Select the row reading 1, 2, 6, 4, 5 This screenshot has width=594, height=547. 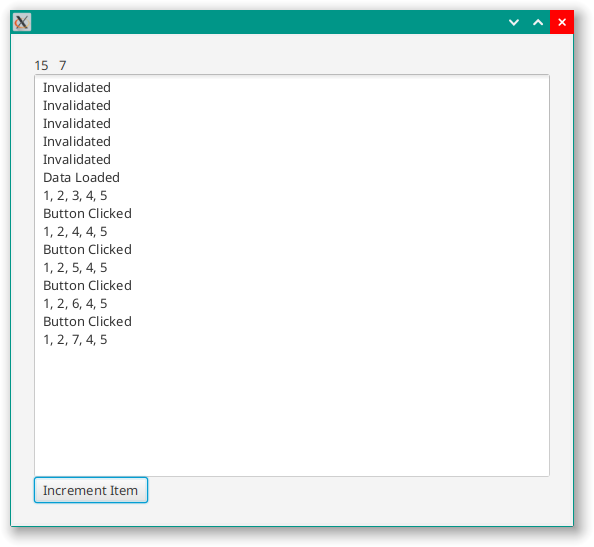pos(292,303)
